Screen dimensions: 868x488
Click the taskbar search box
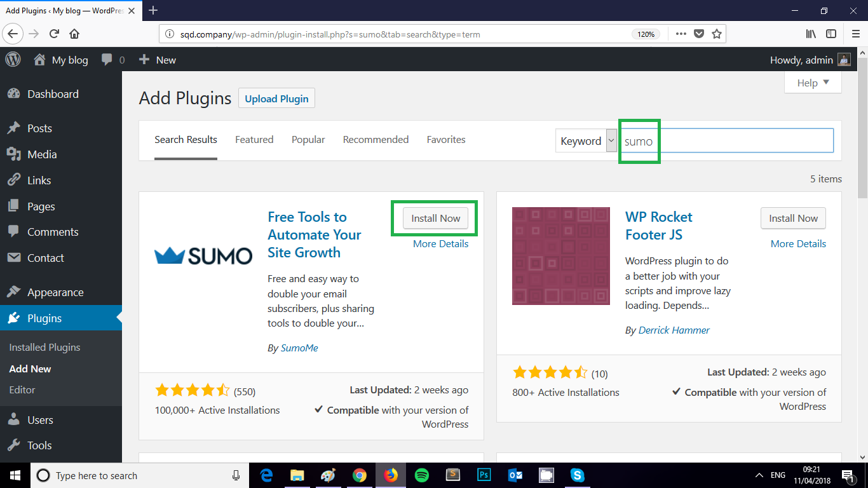click(x=140, y=475)
